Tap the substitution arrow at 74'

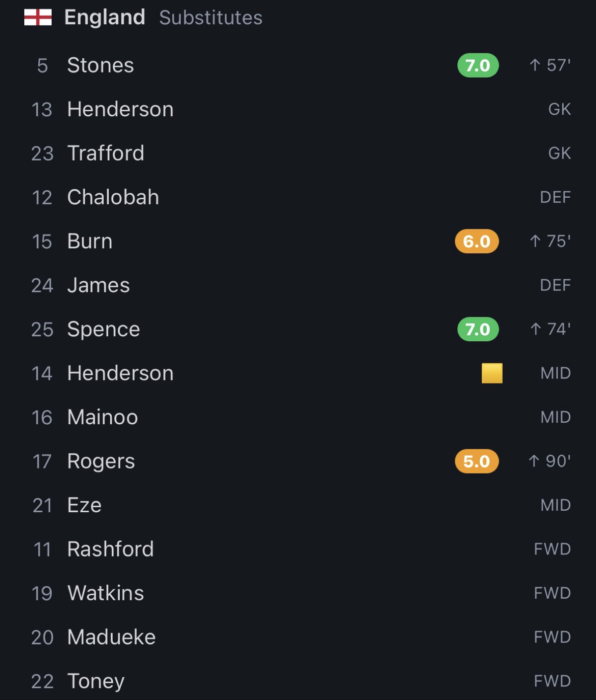[x=535, y=329]
